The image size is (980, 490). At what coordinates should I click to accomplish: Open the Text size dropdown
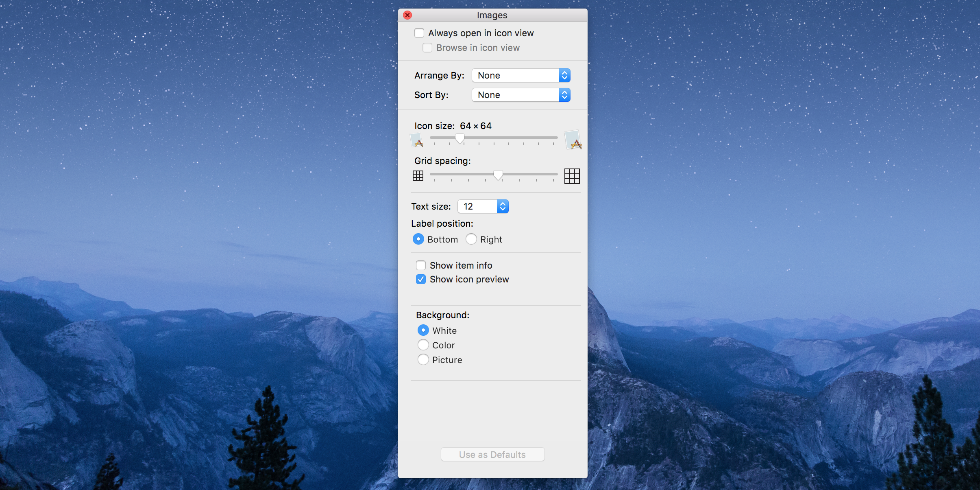pyautogui.click(x=483, y=206)
